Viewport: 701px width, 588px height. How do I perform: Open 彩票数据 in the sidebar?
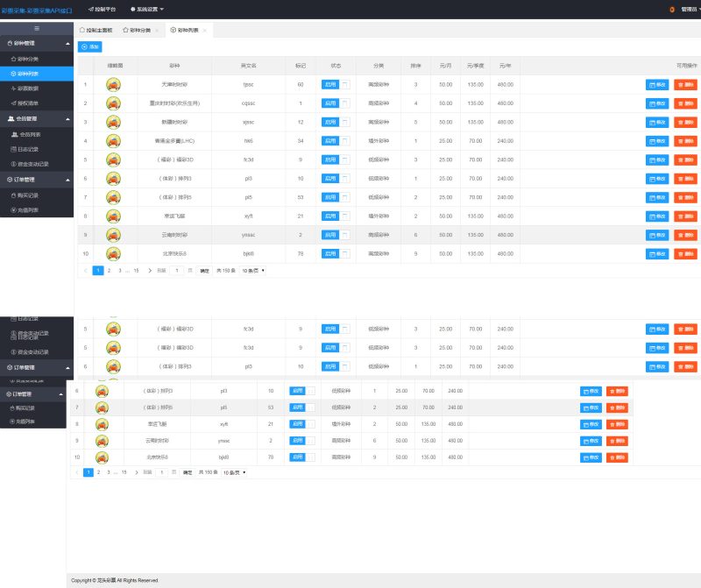(37, 89)
